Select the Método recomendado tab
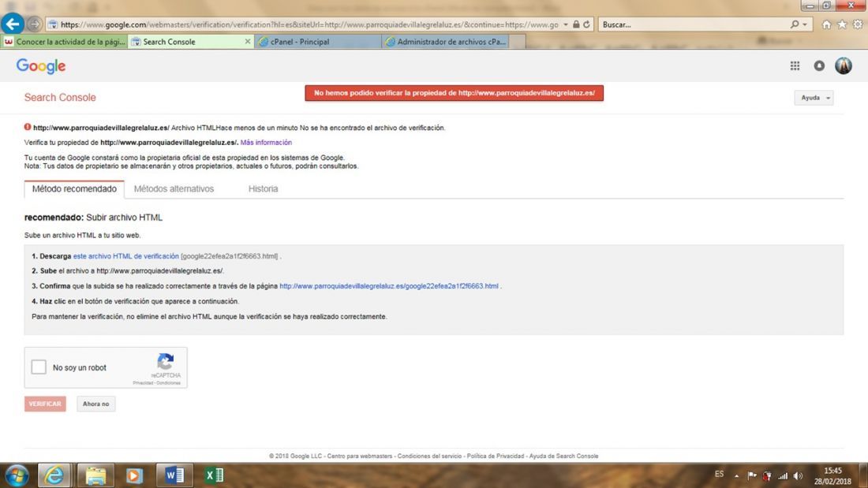The width and height of the screenshot is (868, 488). point(74,188)
